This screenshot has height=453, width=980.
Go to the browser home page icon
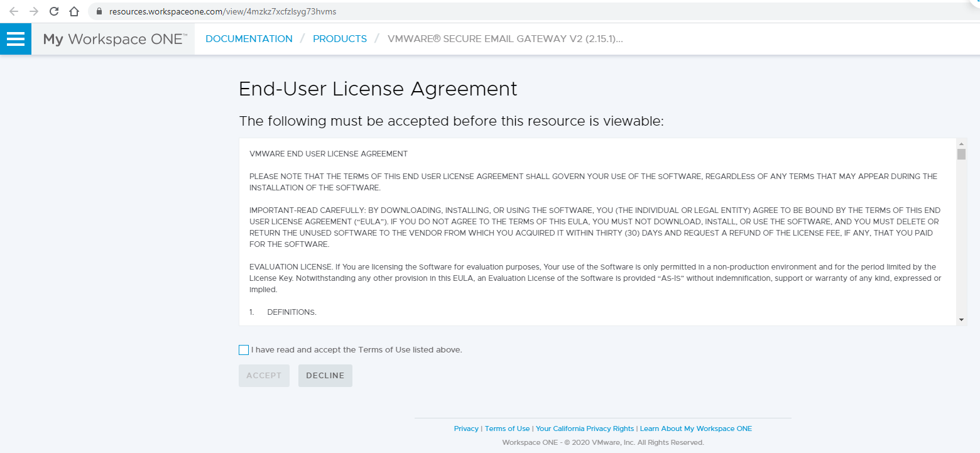(74, 11)
